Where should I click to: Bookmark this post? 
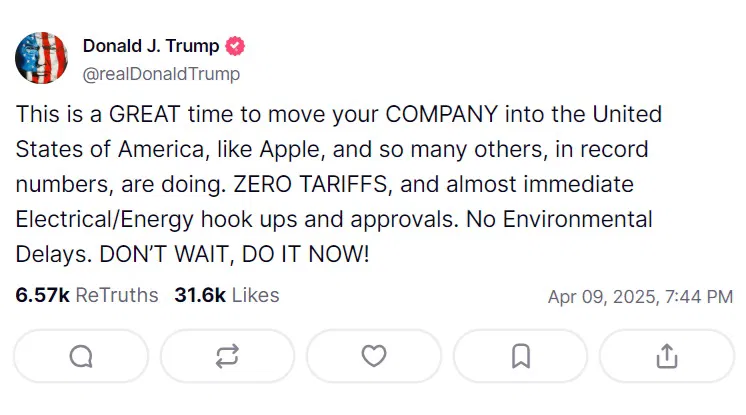pyautogui.click(x=520, y=356)
